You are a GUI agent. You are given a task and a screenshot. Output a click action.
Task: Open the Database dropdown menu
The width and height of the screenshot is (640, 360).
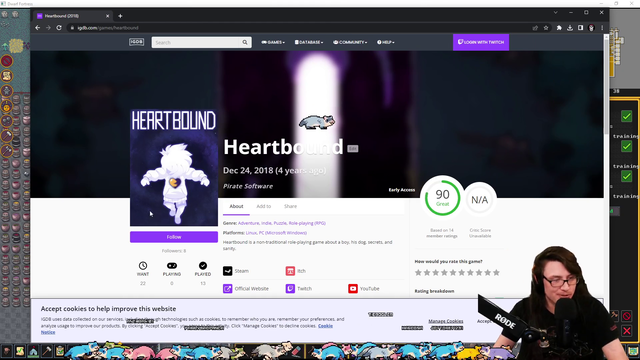coord(309,42)
